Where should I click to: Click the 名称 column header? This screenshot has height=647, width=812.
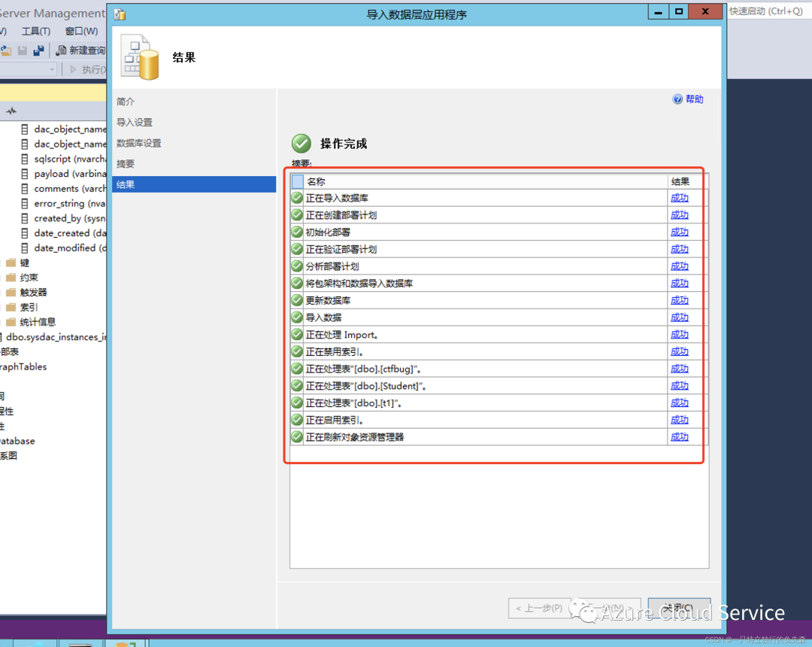[486, 181]
